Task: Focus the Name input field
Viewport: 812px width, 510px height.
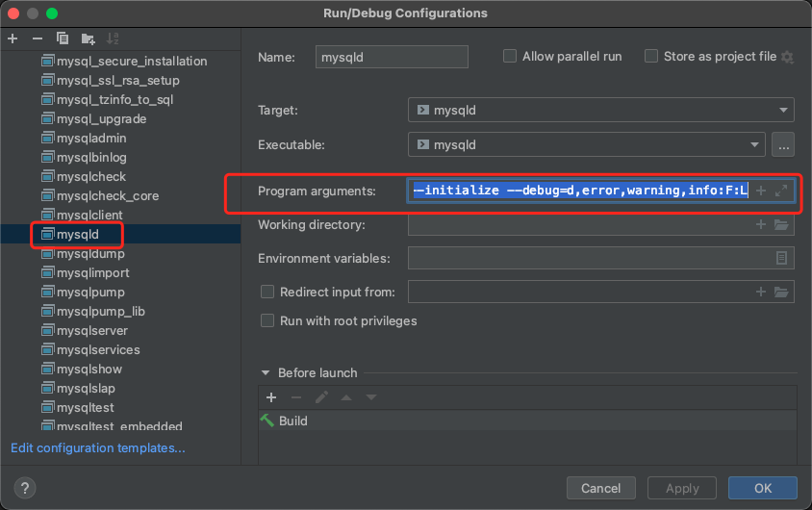Action: [x=392, y=57]
